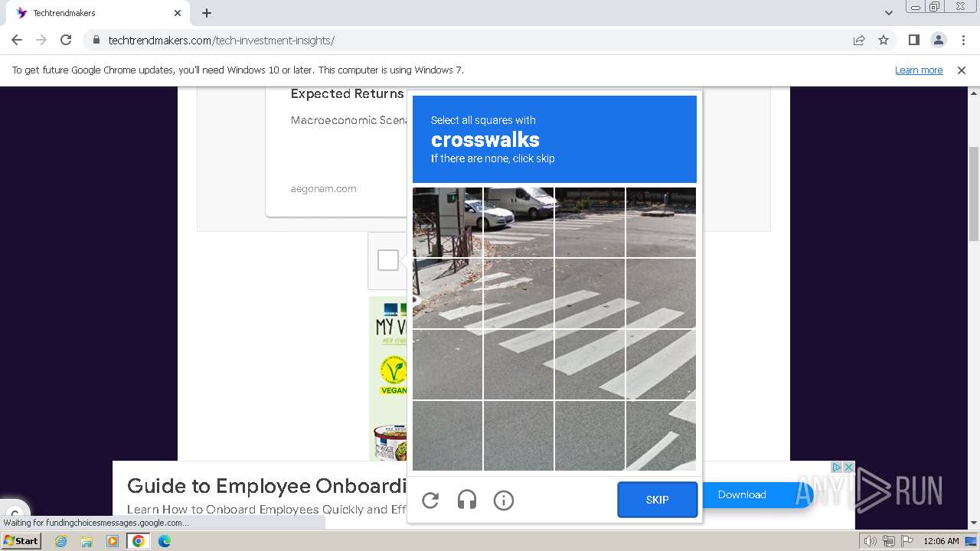Open the captcha help info icon
Image resolution: width=980 pixels, height=551 pixels.
pos(504,500)
